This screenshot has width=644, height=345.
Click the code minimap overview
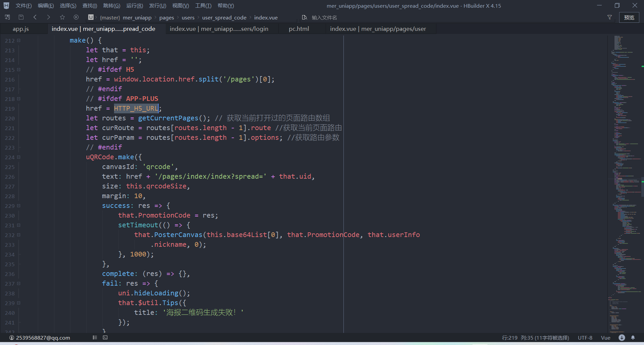coord(624,184)
